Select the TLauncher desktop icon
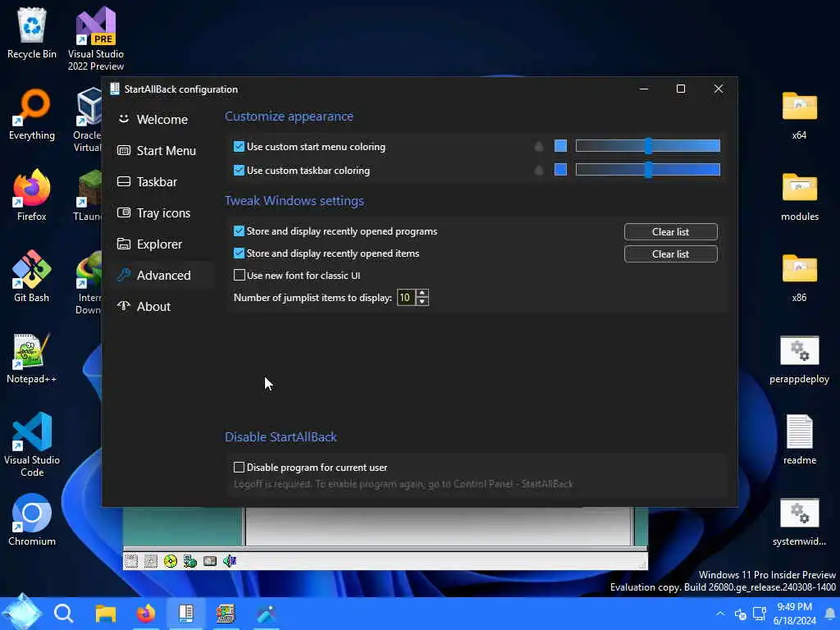 pyautogui.click(x=87, y=195)
